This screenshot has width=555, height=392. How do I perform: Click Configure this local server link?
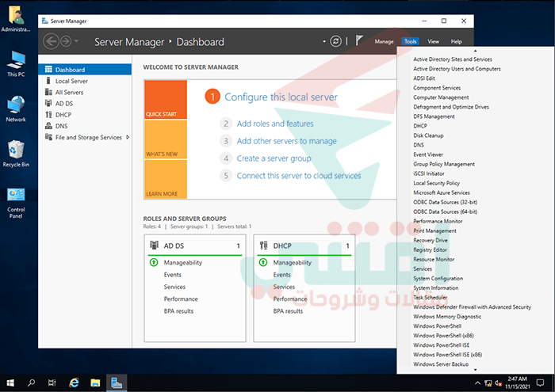pyautogui.click(x=281, y=97)
